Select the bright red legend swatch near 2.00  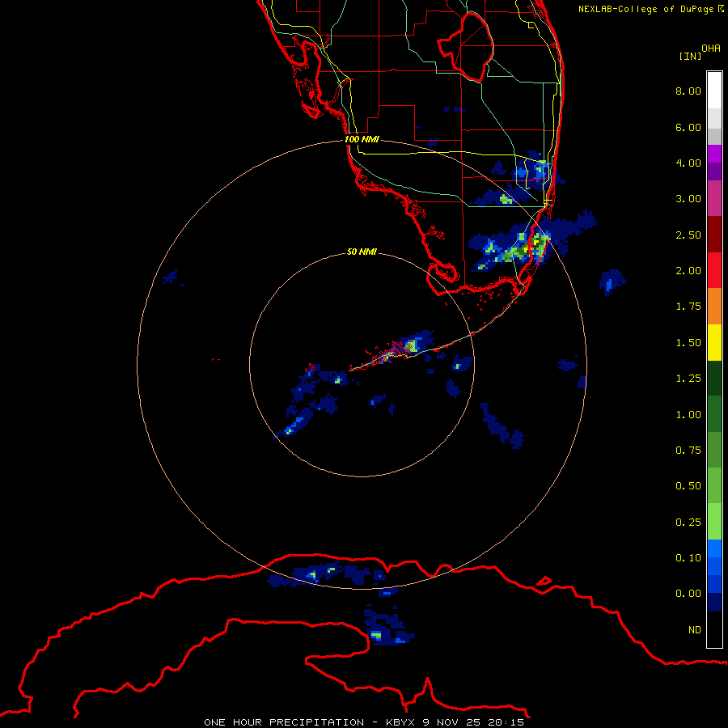pyautogui.click(x=714, y=270)
